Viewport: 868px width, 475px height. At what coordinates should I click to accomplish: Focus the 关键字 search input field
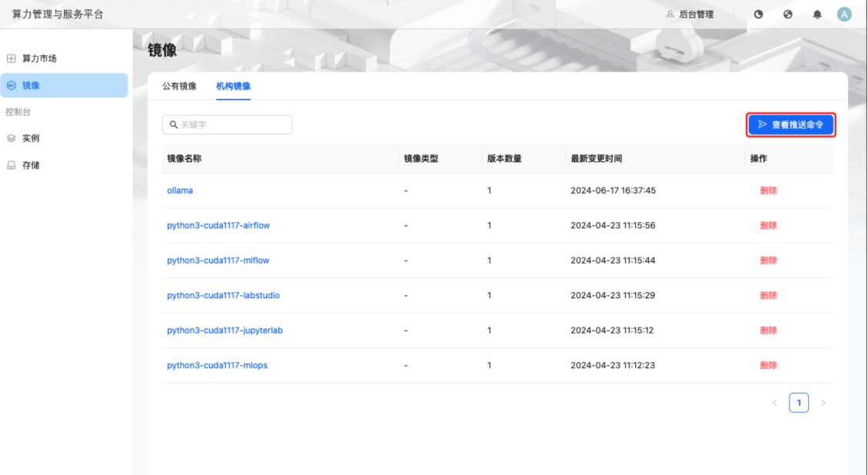coord(231,125)
